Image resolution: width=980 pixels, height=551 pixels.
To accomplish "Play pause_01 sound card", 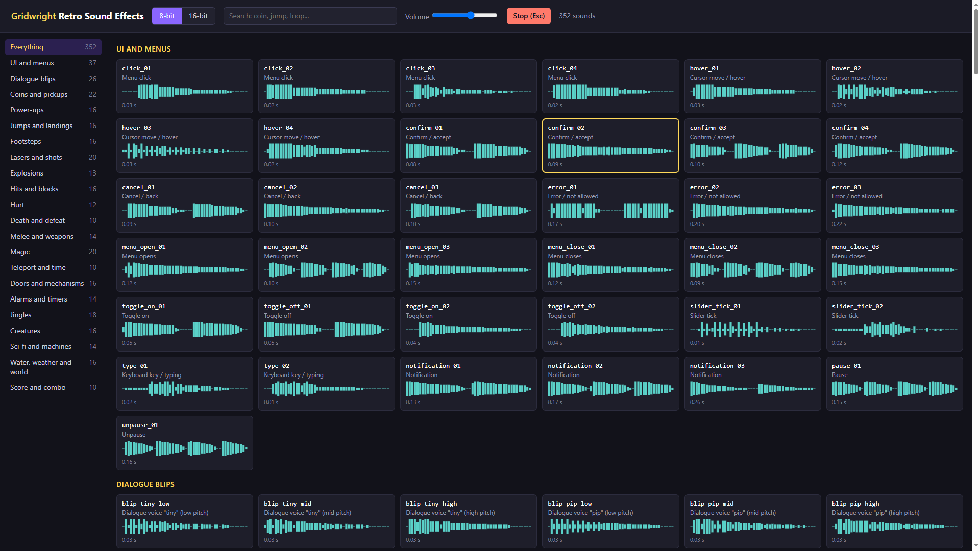I will tap(894, 384).
